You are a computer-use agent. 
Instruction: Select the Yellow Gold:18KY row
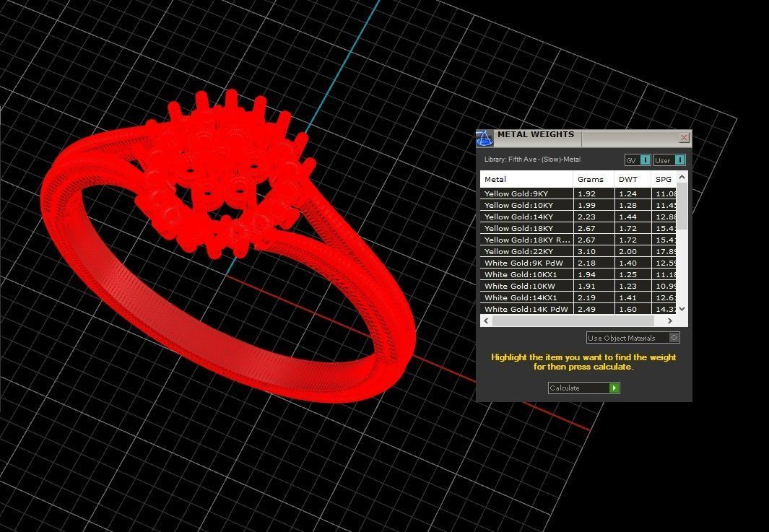tap(578, 229)
